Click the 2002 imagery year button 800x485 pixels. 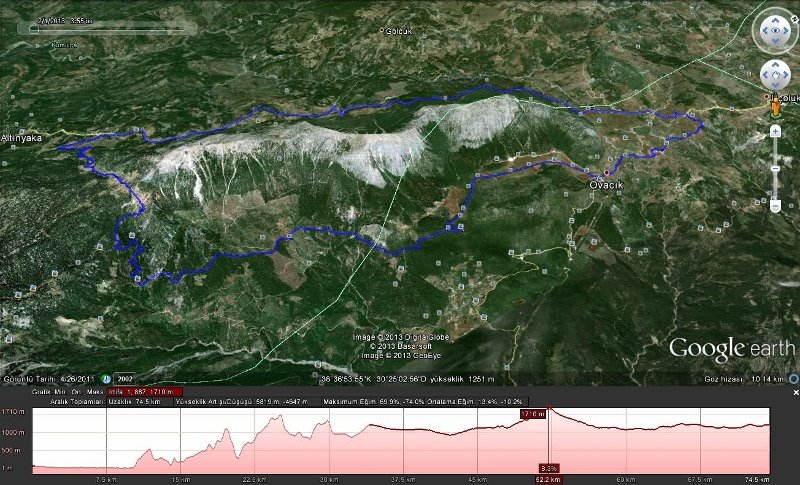pyautogui.click(x=125, y=380)
